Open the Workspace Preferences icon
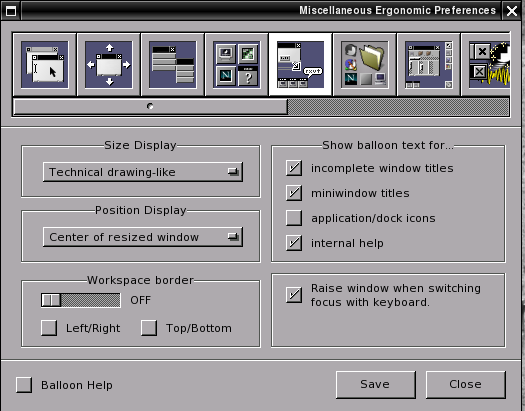This screenshot has width=525, height=411. (x=429, y=65)
